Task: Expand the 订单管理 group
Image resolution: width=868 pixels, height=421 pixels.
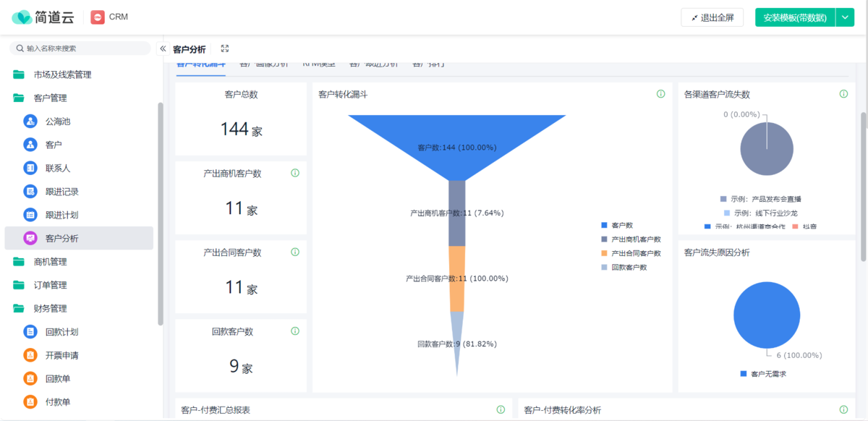Action: tap(79, 285)
